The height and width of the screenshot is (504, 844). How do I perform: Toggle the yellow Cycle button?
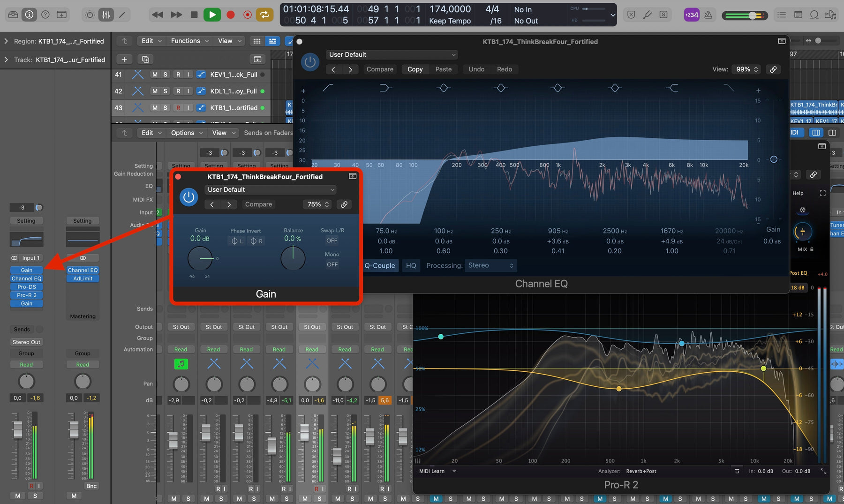pyautogui.click(x=265, y=15)
